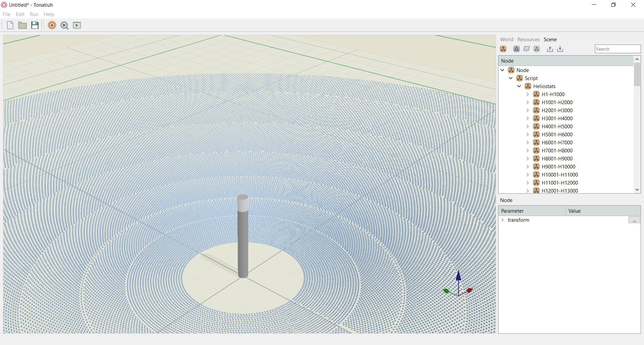
Task: Click the export (up arrow) icon
Action: [x=550, y=49]
